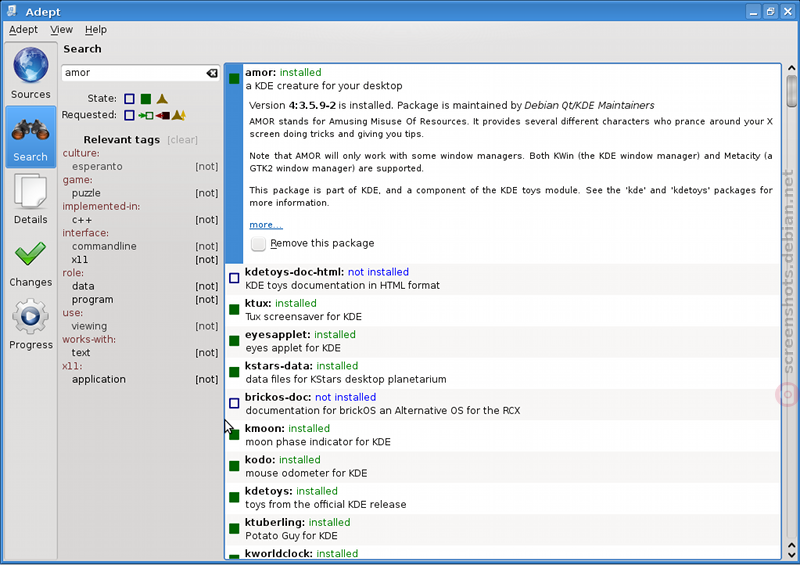Exclude the text tag with [not]
The width and height of the screenshot is (800, 565).
coord(207,353)
